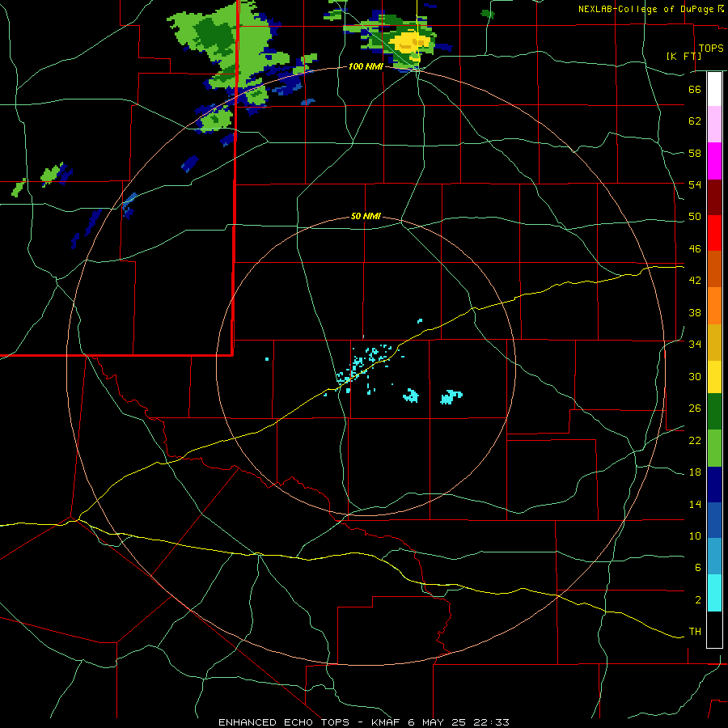This screenshot has height=728, width=728.
Task: Click the navy blue legend swatch
Action: click(714, 485)
